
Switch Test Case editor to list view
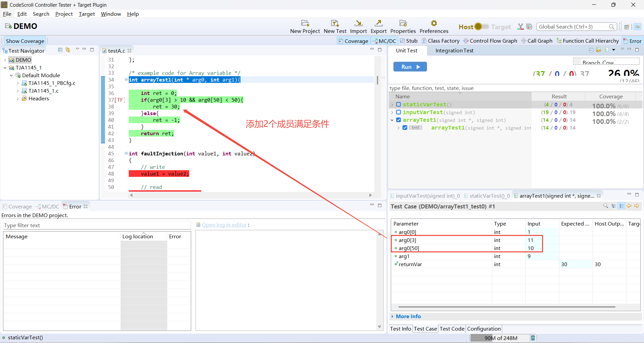622,206
